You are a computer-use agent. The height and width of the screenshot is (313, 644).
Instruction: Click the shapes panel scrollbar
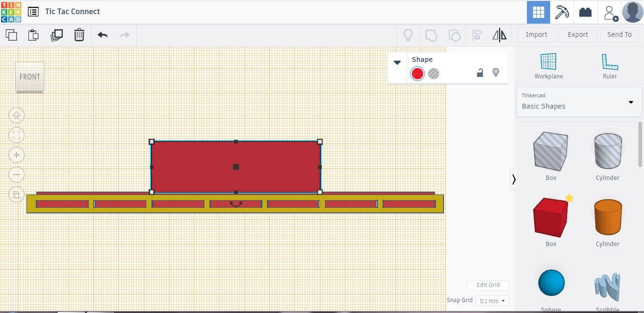640,144
